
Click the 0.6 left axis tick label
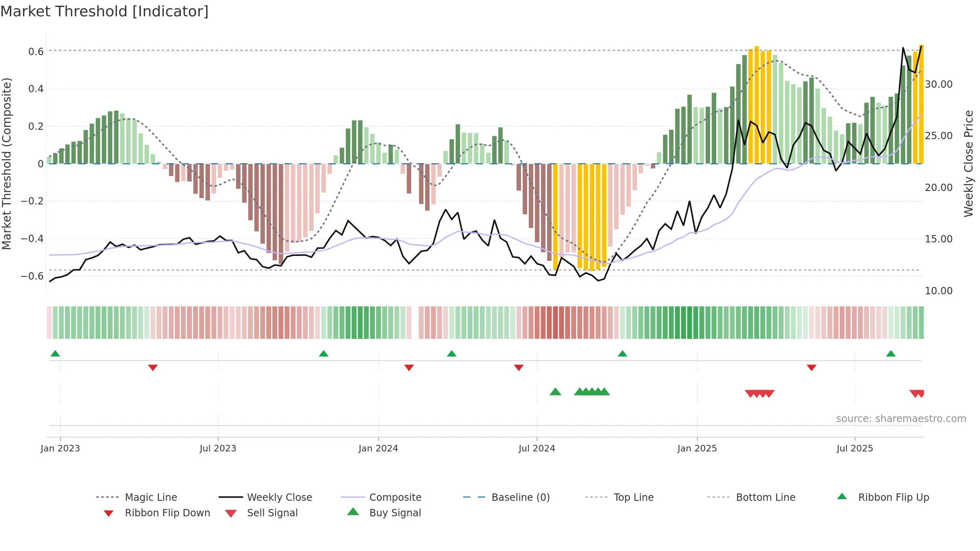click(x=36, y=52)
